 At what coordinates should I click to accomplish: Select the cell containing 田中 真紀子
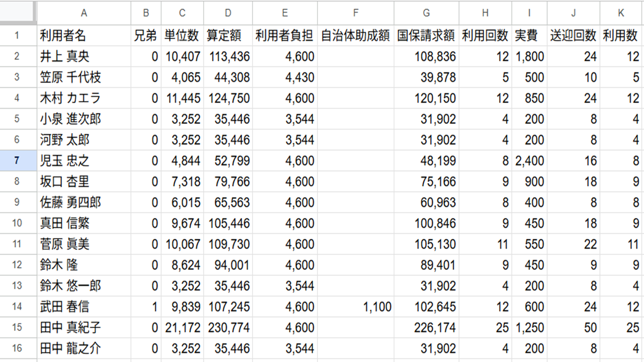84,328
